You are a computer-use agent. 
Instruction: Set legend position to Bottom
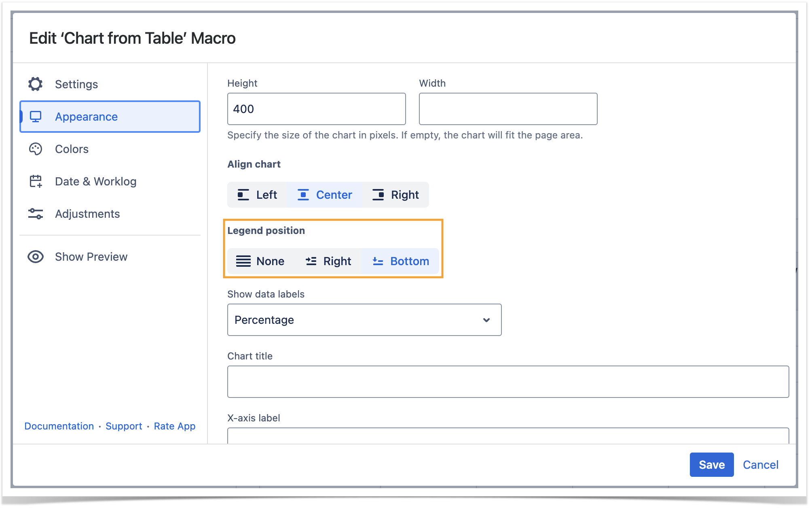(400, 261)
